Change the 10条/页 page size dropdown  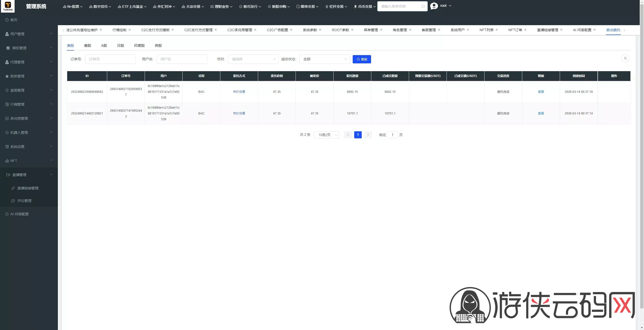point(327,135)
